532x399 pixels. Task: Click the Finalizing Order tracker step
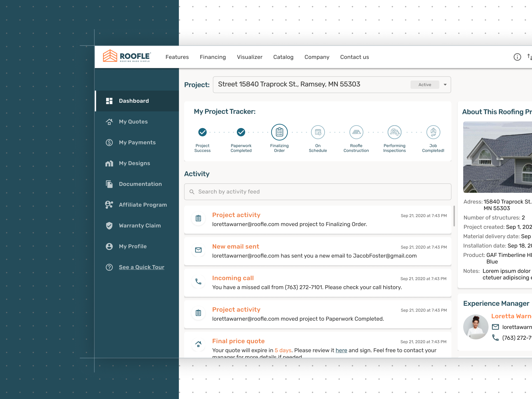pos(279,132)
